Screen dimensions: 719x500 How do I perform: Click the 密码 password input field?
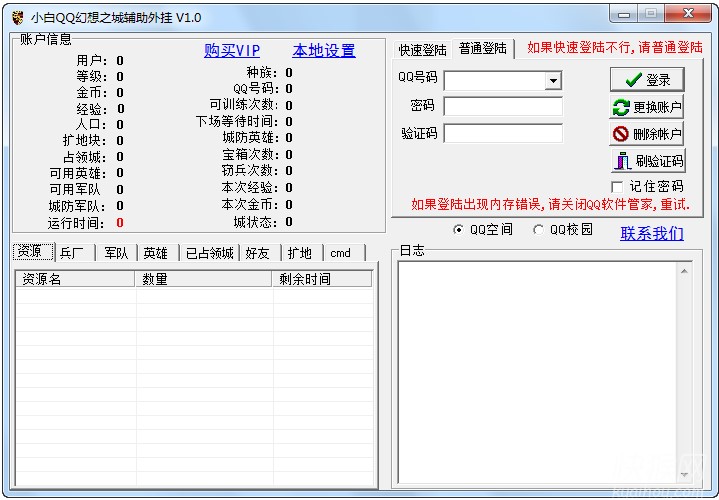click(x=503, y=106)
